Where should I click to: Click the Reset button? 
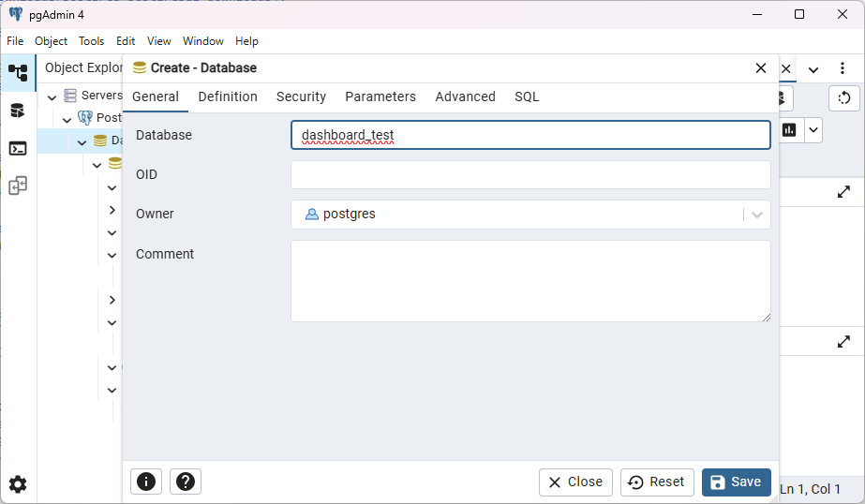point(657,482)
